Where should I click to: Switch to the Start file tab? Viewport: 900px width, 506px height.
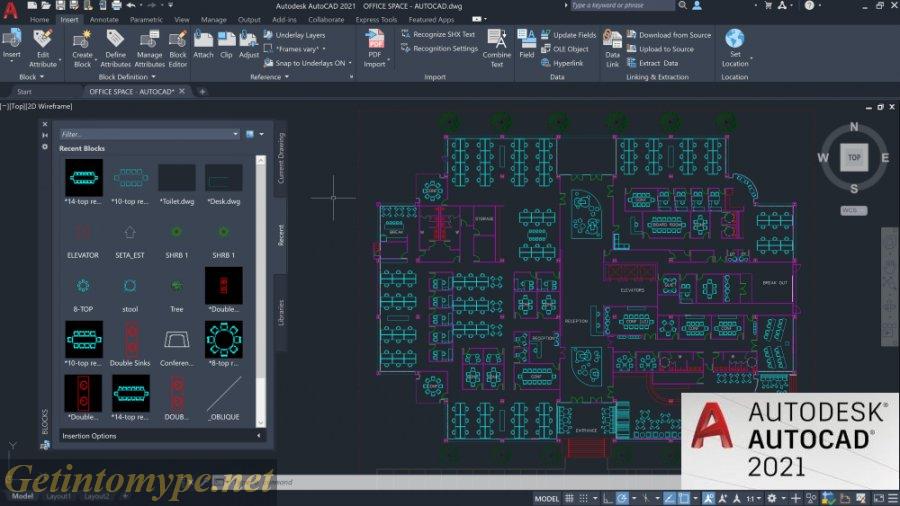[24, 91]
